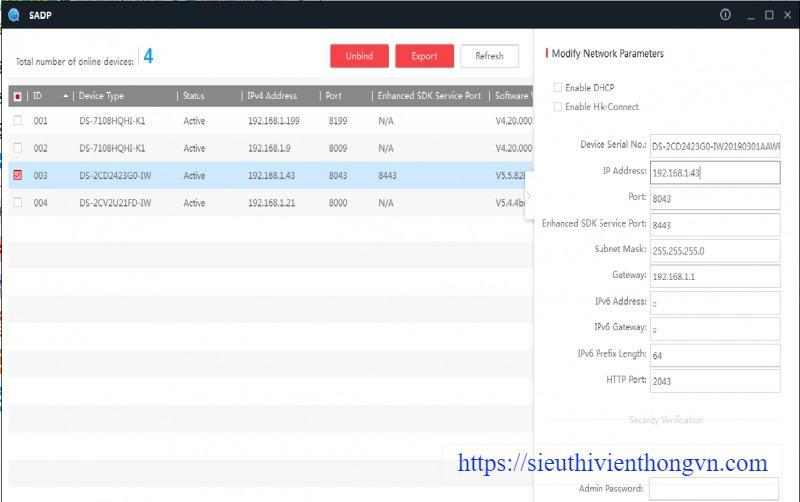
Task: Open the info/about icon in title bar
Action: coord(725,15)
